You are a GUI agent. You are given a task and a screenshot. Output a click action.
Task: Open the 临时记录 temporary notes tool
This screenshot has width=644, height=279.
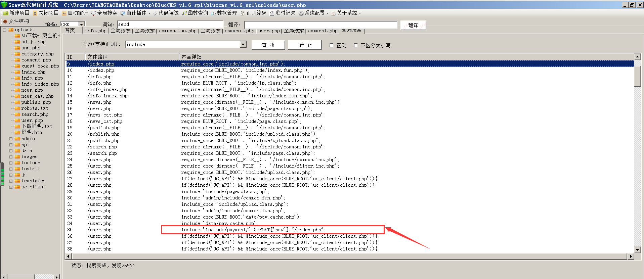[283, 13]
